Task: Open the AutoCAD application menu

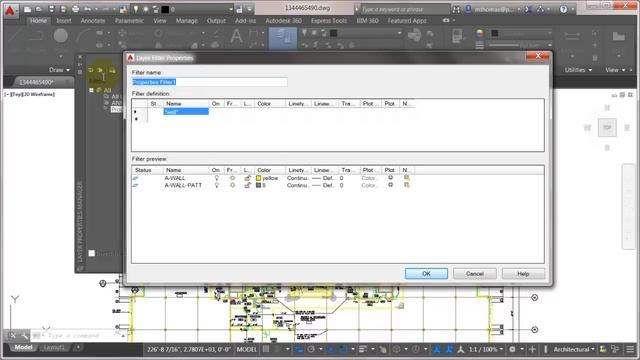Action: pos(10,10)
